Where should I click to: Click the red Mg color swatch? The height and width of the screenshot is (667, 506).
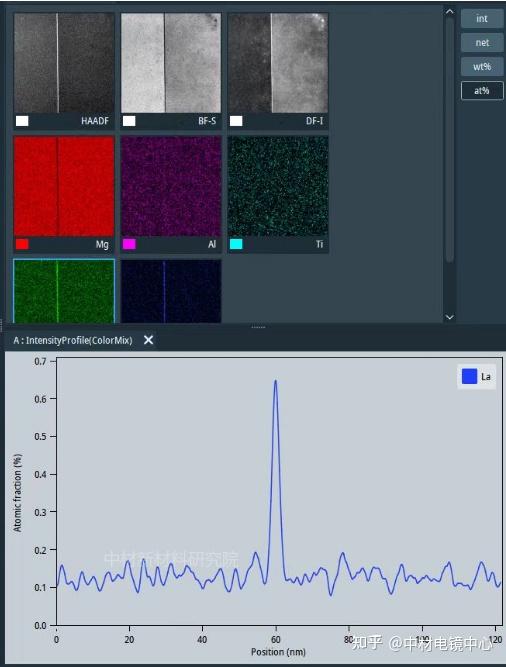click(x=22, y=244)
